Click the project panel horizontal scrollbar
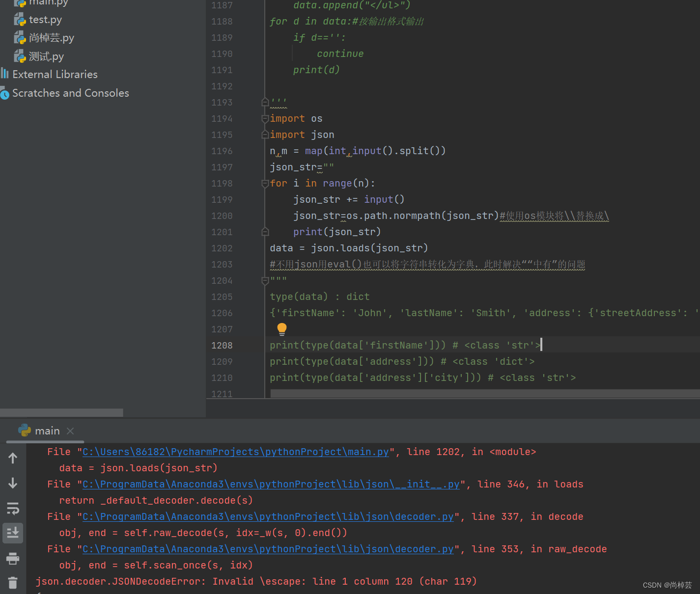Screen dimensions: 700x594 61,412
